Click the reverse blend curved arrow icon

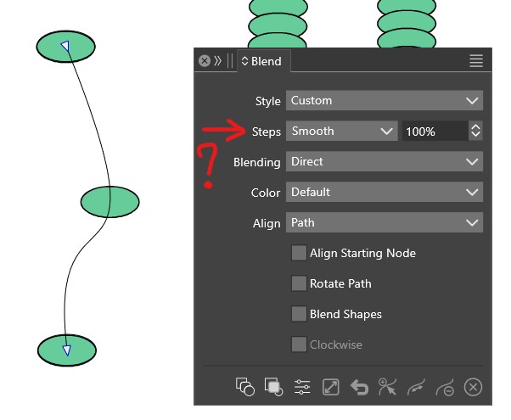[359, 387]
